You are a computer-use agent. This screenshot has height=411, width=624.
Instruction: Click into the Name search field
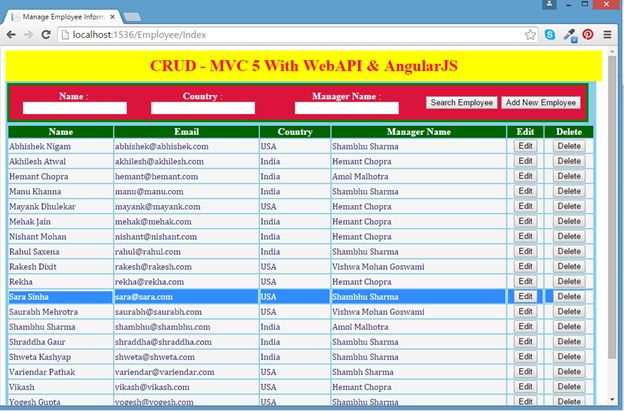(75, 108)
